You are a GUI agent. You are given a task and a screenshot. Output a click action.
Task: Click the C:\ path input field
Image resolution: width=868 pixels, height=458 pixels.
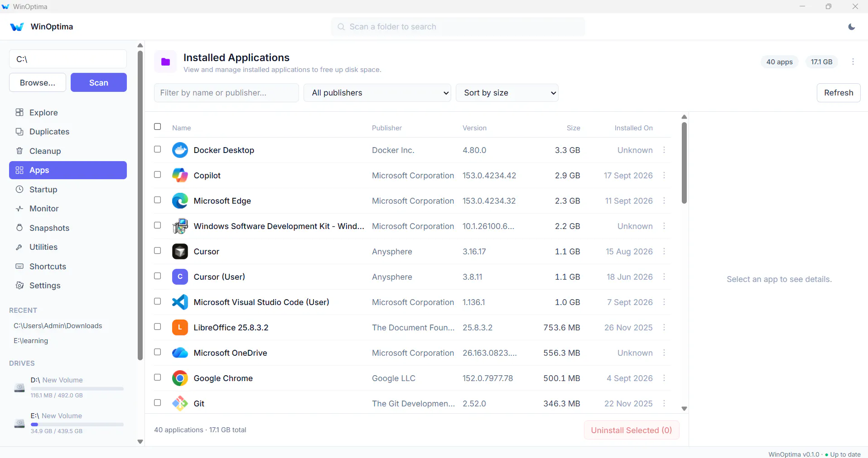pyautogui.click(x=68, y=59)
